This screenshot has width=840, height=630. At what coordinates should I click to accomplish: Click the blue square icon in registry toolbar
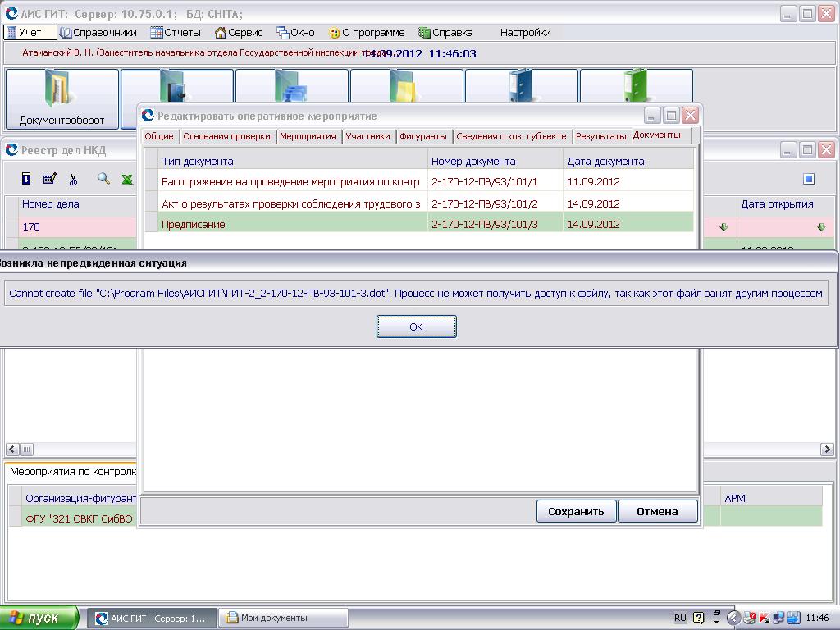point(808,179)
